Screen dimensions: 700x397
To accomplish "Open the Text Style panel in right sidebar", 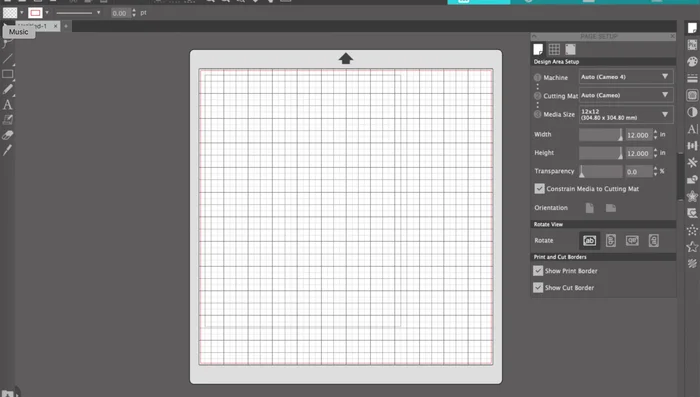I will (692, 129).
